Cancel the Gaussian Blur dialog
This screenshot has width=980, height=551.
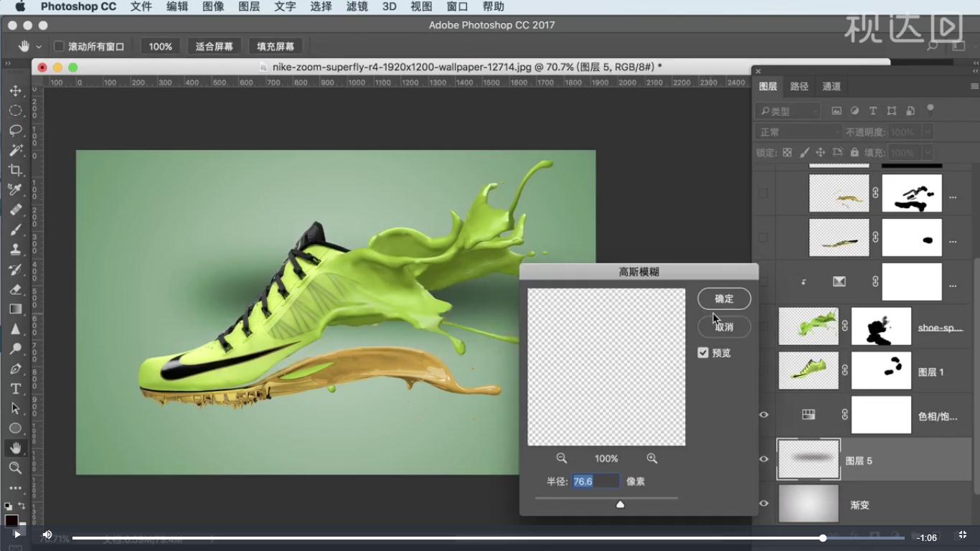pos(725,327)
